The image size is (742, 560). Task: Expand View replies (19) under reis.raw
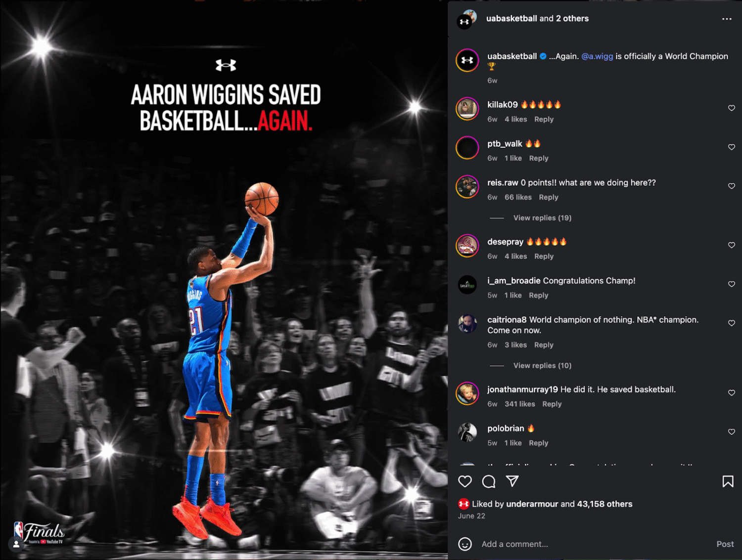(542, 218)
